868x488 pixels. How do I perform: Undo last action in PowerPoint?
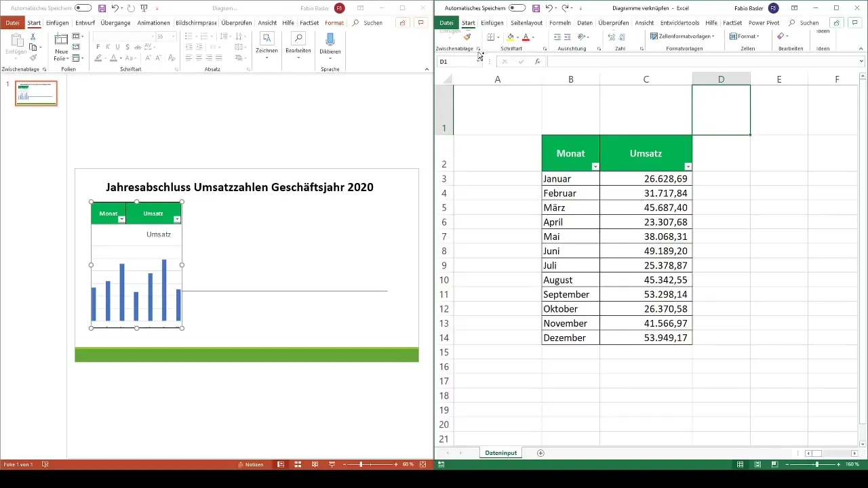[115, 8]
